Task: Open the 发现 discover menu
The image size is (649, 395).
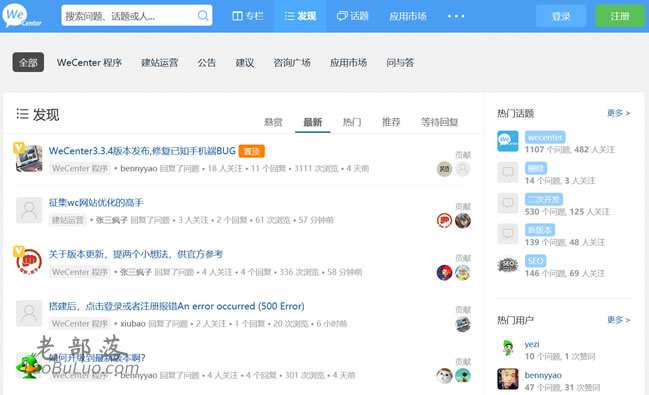Action: pyautogui.click(x=300, y=16)
